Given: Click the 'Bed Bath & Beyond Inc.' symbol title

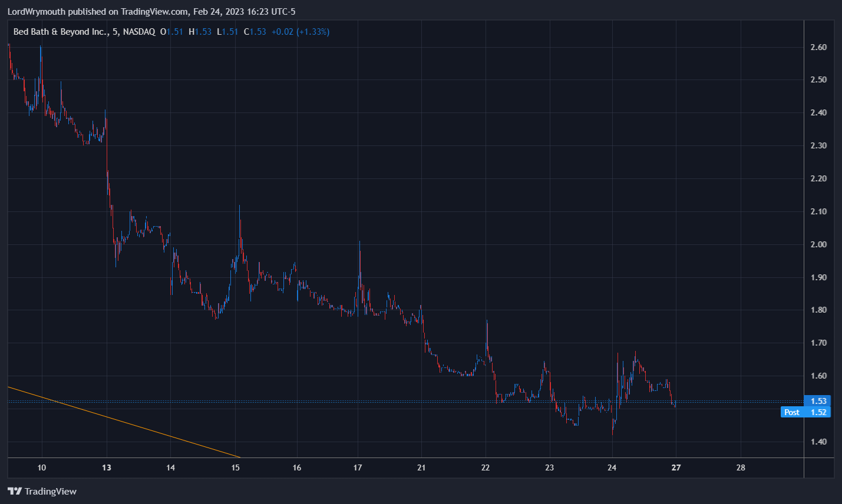Looking at the screenshot, I should pos(60,32).
